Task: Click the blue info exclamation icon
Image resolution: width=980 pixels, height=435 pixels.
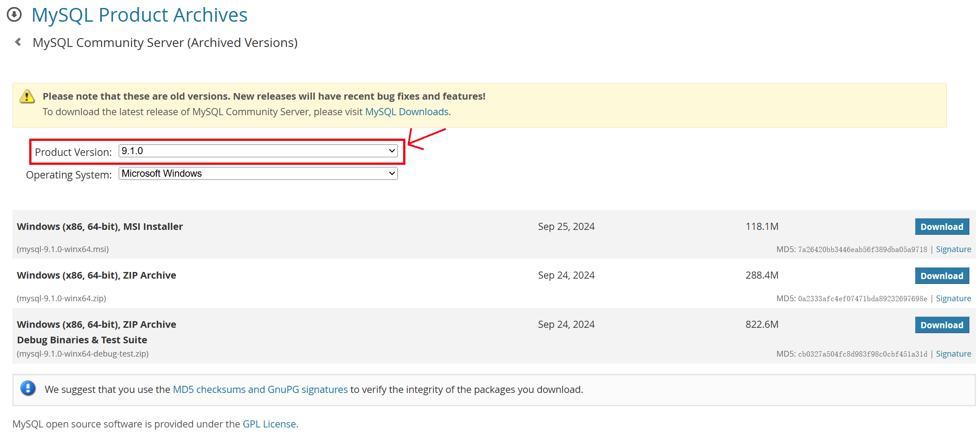Action: point(28,388)
